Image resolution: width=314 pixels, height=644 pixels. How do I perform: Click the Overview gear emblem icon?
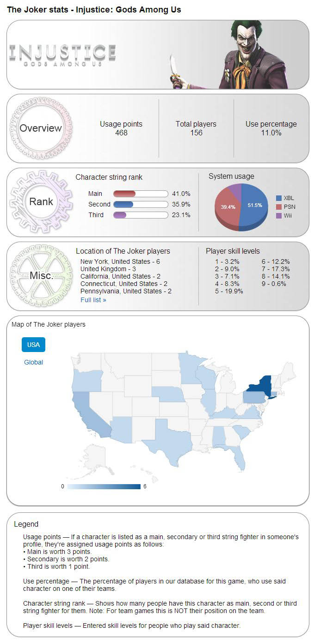41,128
